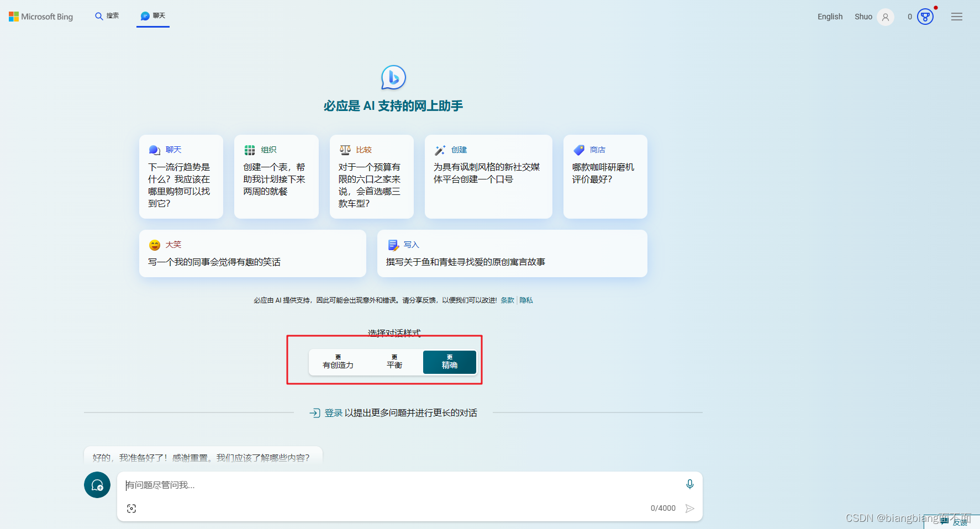
Task: Switch language to English
Action: click(830, 17)
